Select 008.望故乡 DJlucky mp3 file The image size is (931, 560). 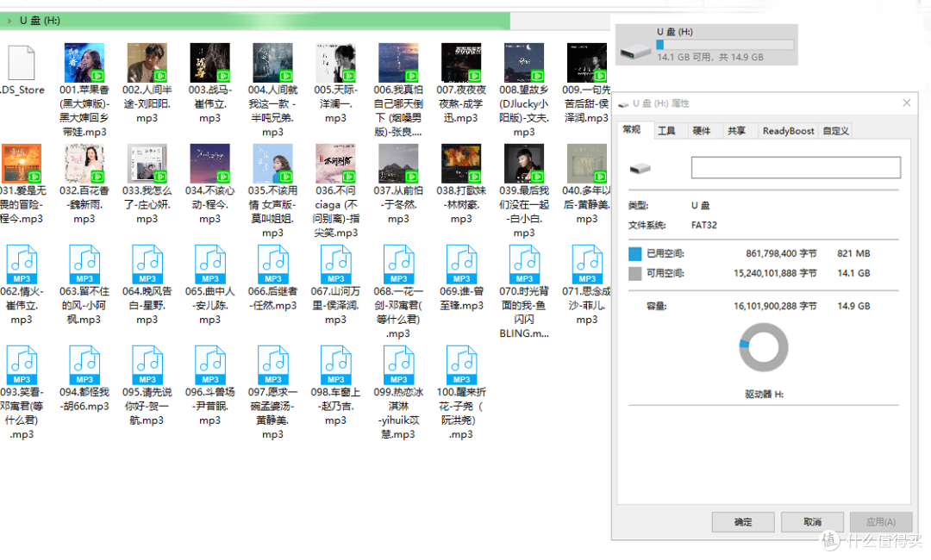point(524,62)
